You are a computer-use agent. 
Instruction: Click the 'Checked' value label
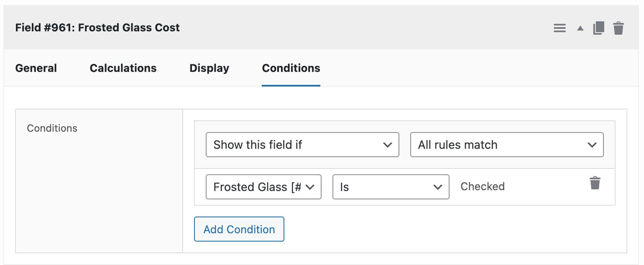483,187
